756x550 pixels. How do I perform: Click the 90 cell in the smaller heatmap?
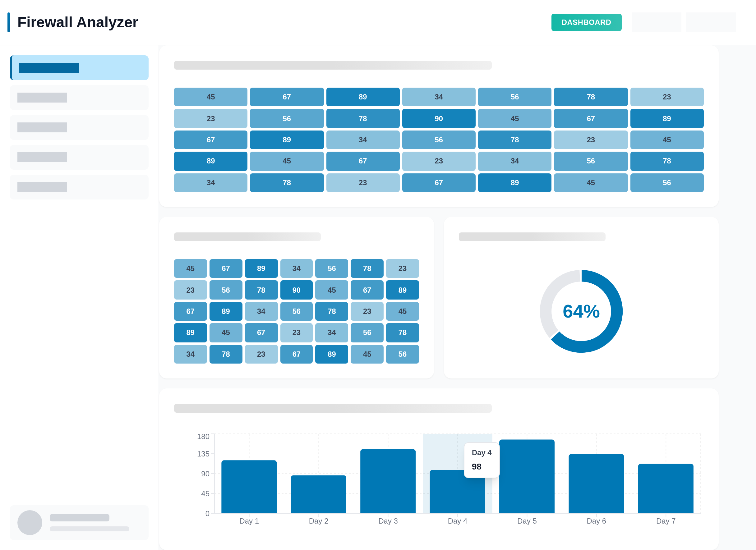coord(296,290)
